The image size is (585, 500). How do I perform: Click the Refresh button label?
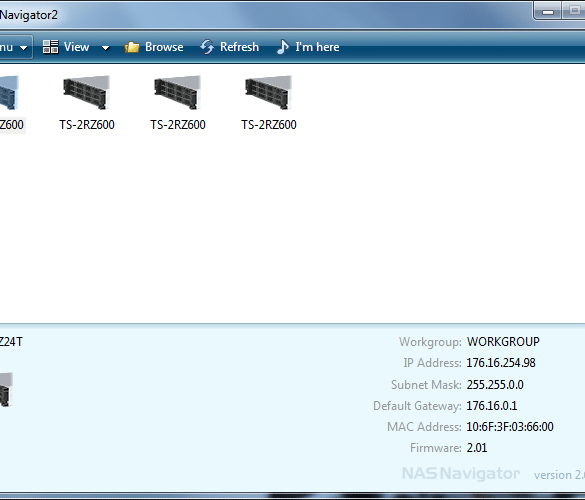pyautogui.click(x=239, y=47)
